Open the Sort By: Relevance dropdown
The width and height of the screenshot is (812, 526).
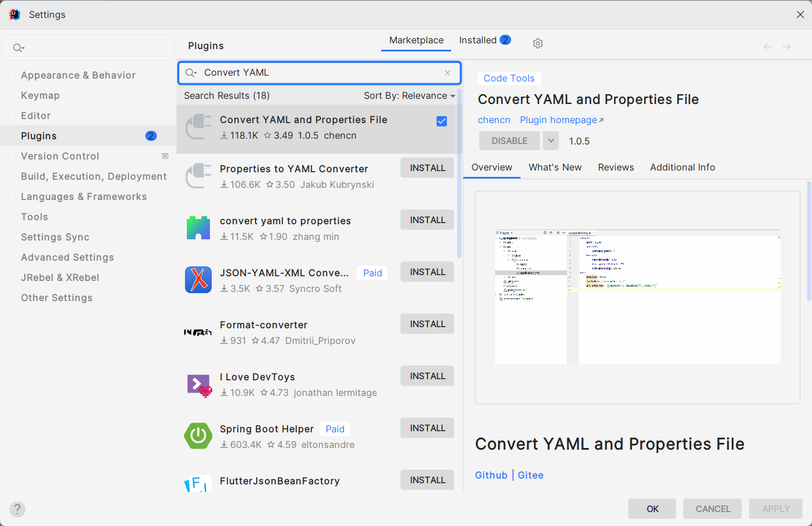click(x=409, y=96)
